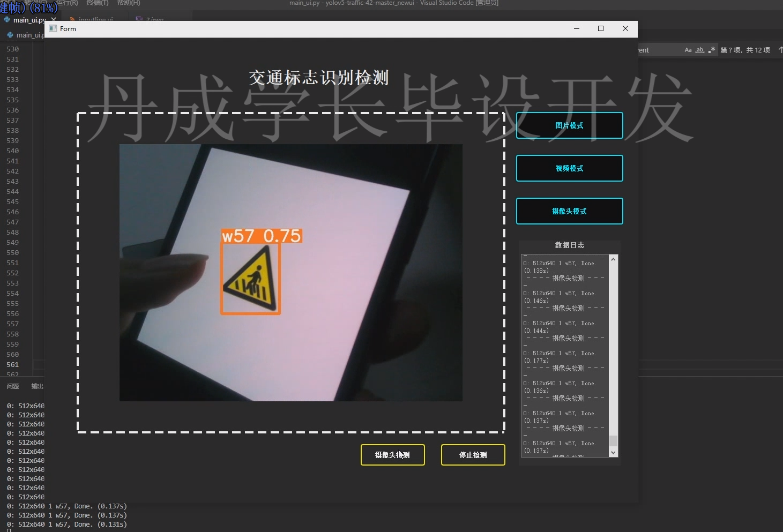Click the Python icon on main_ui.py tab
This screenshot has width=783, height=532.
[x=7, y=20]
